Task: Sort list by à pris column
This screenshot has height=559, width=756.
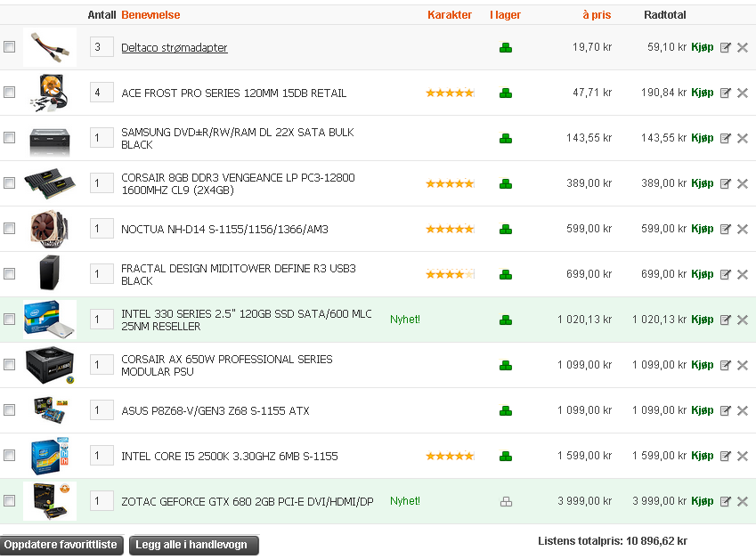Action: point(597,15)
